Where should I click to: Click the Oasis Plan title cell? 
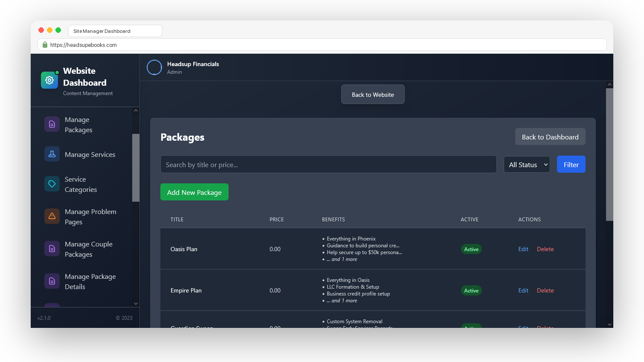tap(184, 249)
